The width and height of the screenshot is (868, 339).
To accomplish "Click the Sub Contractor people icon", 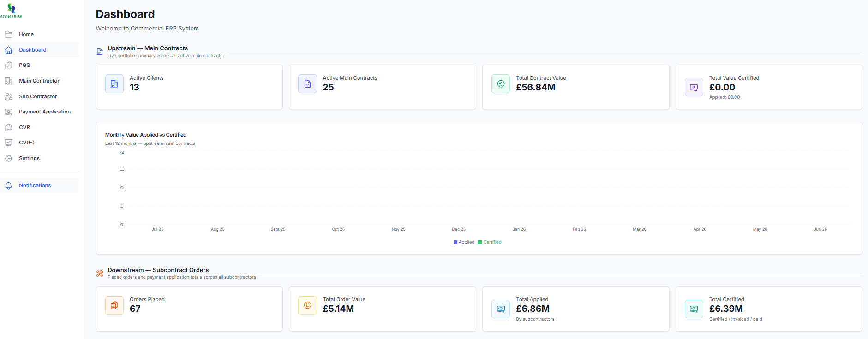I will pos(8,96).
